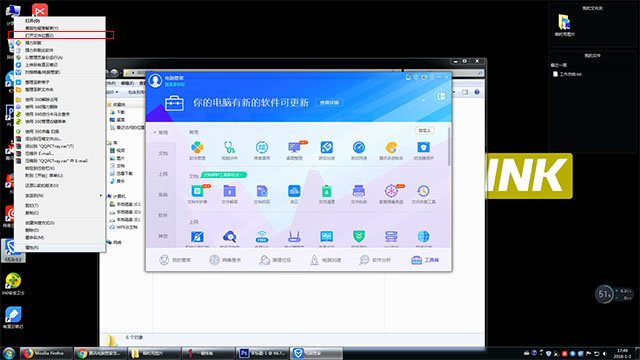Choose 属性(R) at the context menu bottom
Viewport: 640px width, 360px height.
tap(60, 247)
